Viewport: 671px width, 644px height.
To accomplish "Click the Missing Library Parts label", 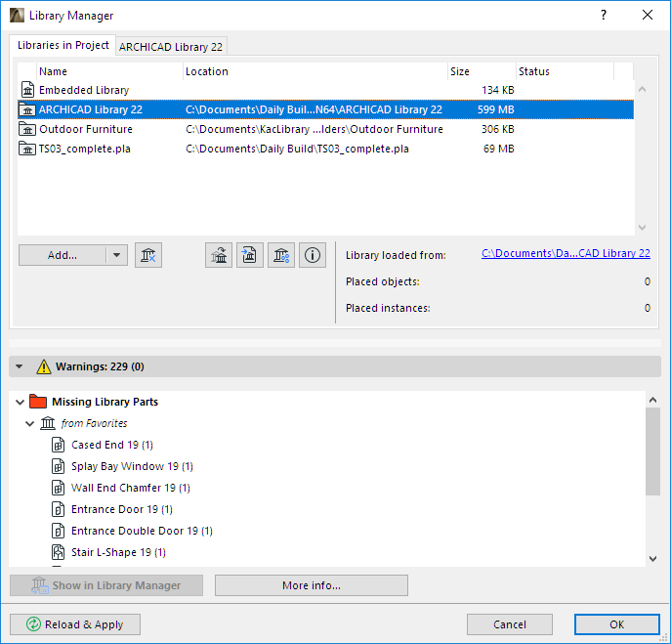I will (105, 402).
